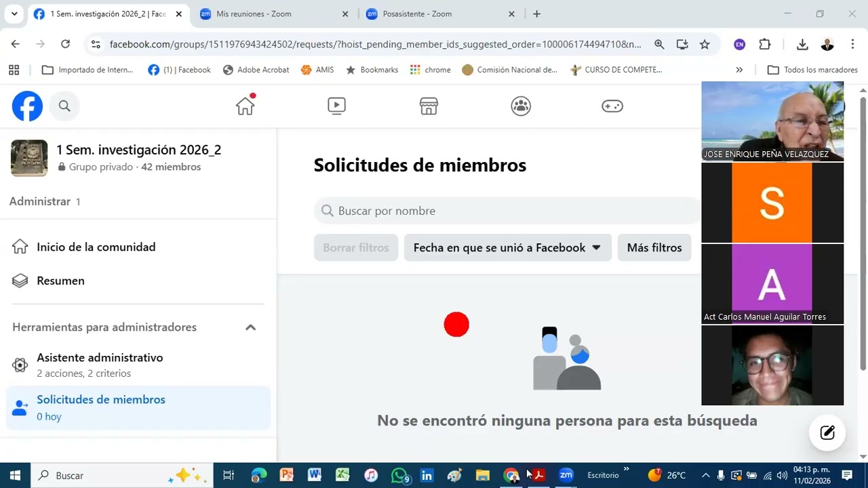The image size is (868, 488).
Task: Open WhatsApp from the taskbar
Action: pyautogui.click(x=400, y=476)
